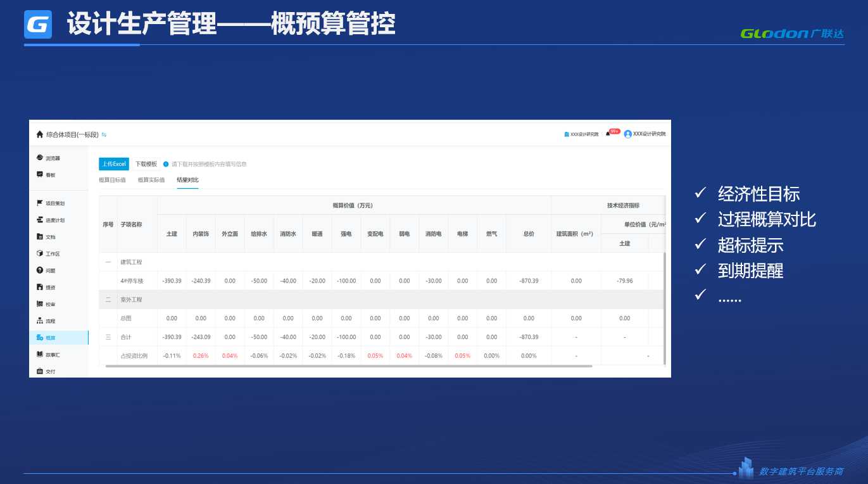Click the 建筑面积（m²）column header

click(576, 234)
